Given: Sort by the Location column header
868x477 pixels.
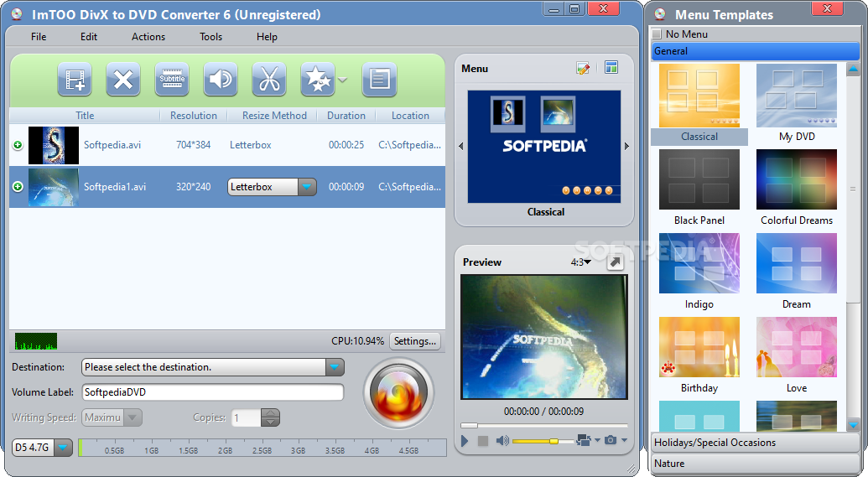Looking at the screenshot, I should point(410,116).
